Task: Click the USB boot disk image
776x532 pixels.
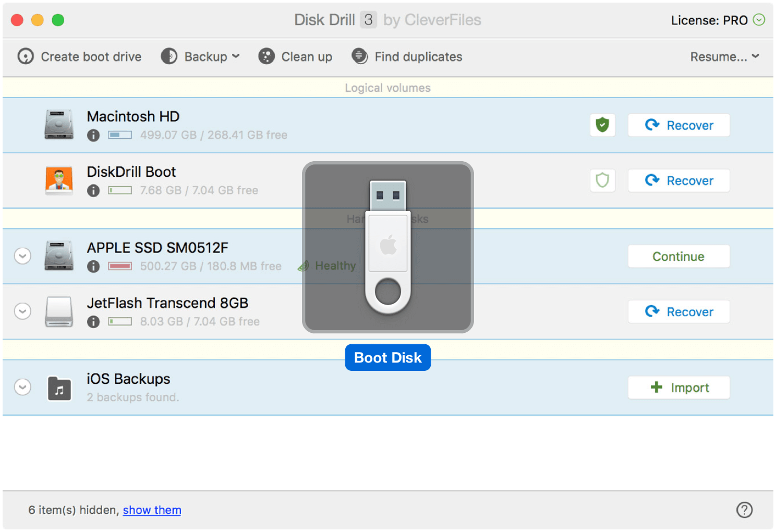Action: pyautogui.click(x=388, y=247)
